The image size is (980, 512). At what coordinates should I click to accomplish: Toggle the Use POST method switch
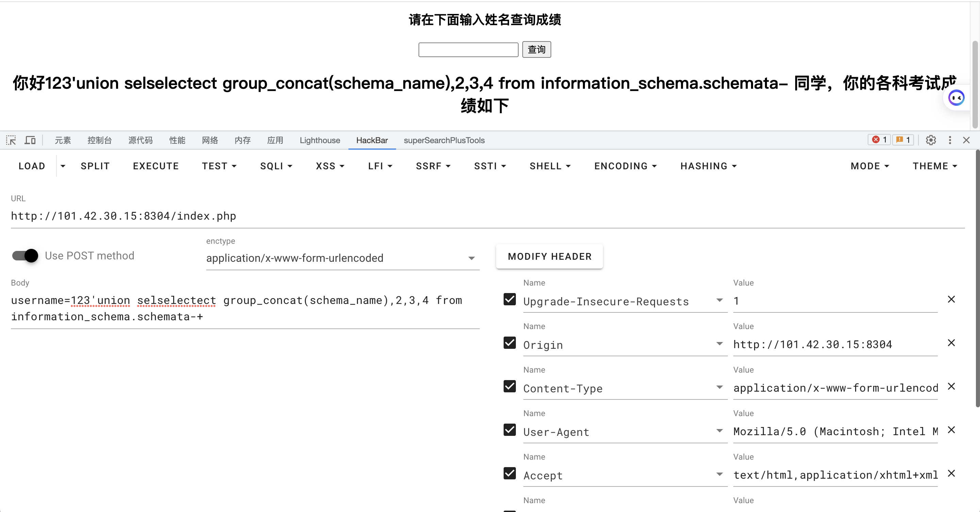[25, 255]
